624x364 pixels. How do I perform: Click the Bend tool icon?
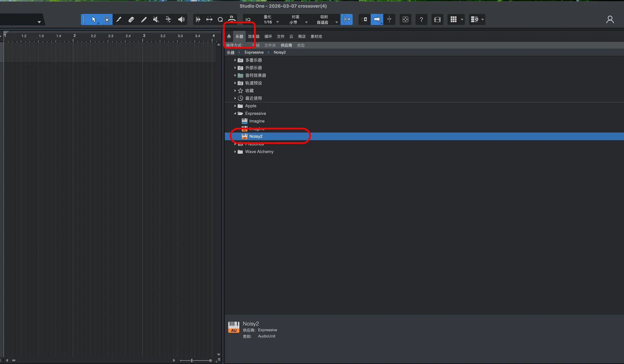(168, 19)
